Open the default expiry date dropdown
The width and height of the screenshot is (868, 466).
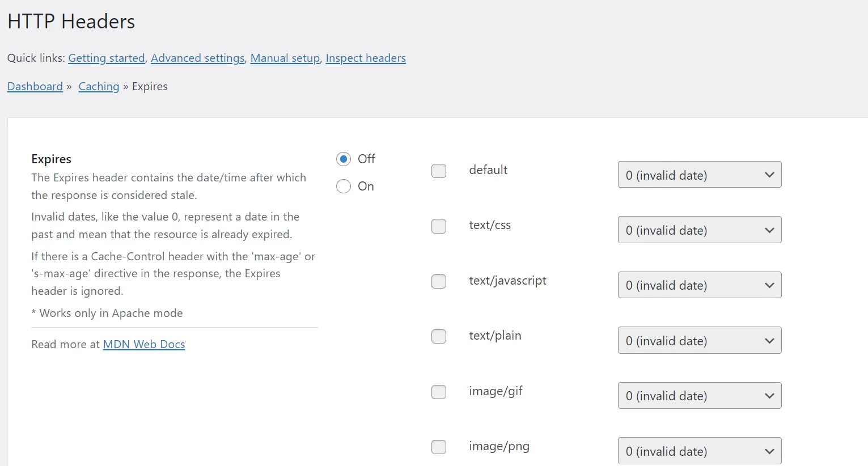coord(700,175)
